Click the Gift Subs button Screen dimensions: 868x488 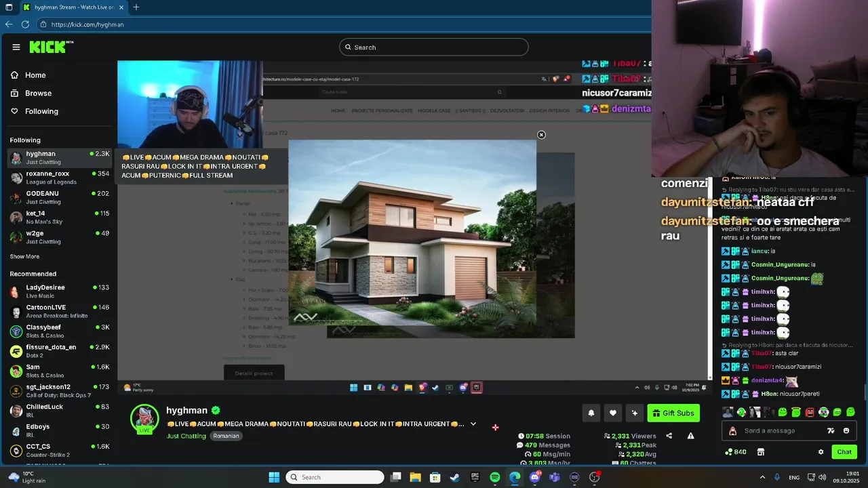click(x=673, y=413)
